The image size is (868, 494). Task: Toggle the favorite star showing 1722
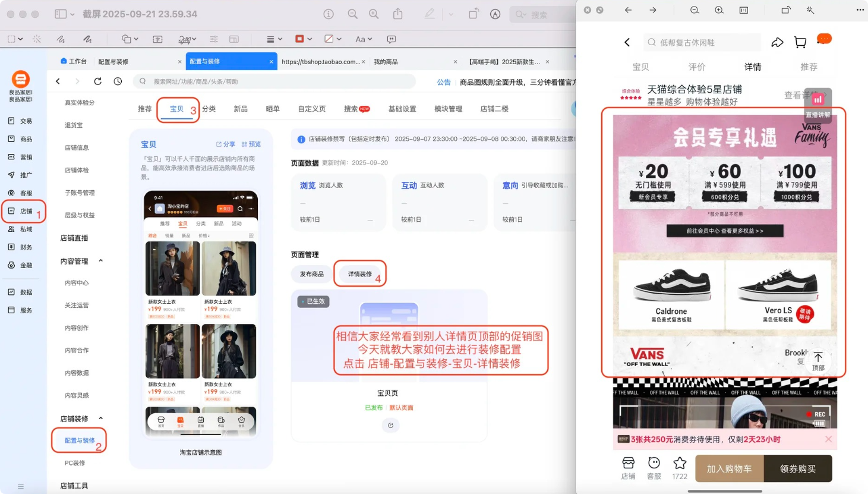click(680, 468)
